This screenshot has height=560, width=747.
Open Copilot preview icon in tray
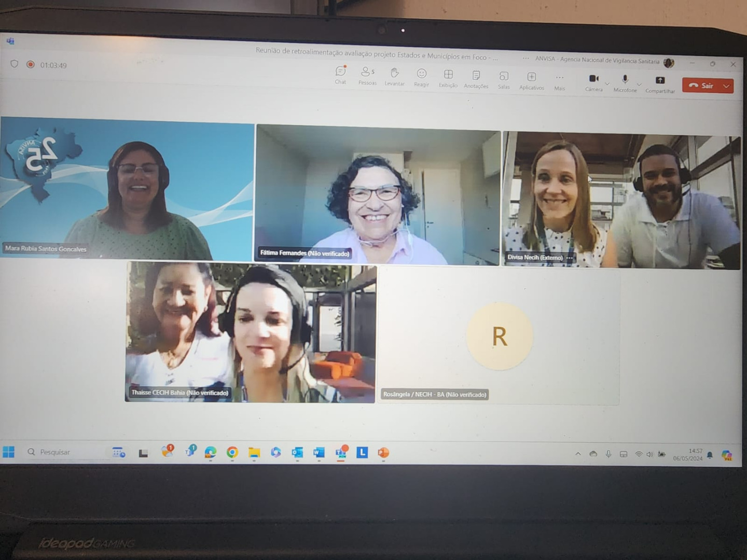click(x=727, y=456)
